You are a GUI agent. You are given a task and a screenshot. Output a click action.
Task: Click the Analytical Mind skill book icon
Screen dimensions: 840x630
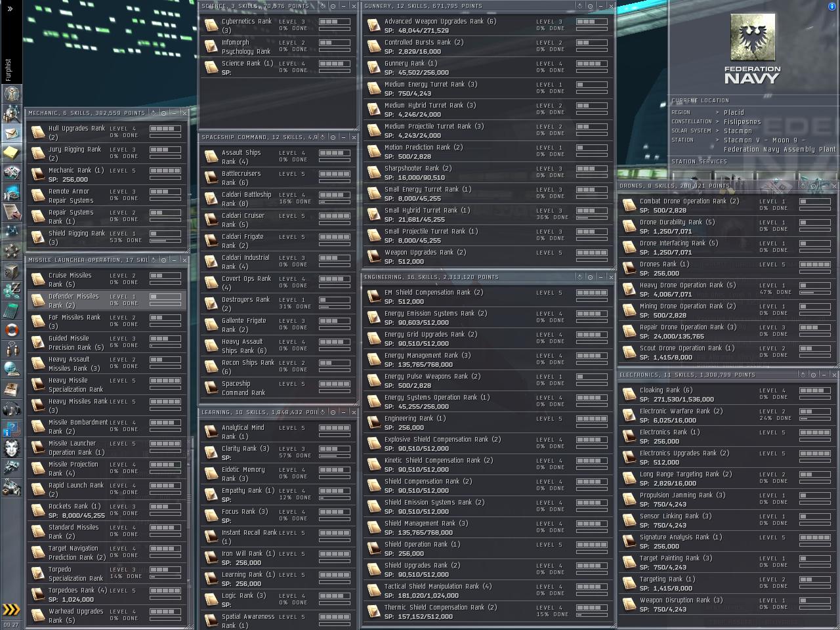211,431
